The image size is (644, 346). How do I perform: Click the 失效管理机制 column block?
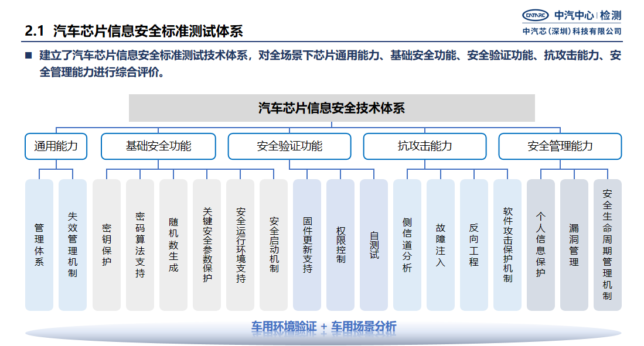pyautogui.click(x=73, y=245)
